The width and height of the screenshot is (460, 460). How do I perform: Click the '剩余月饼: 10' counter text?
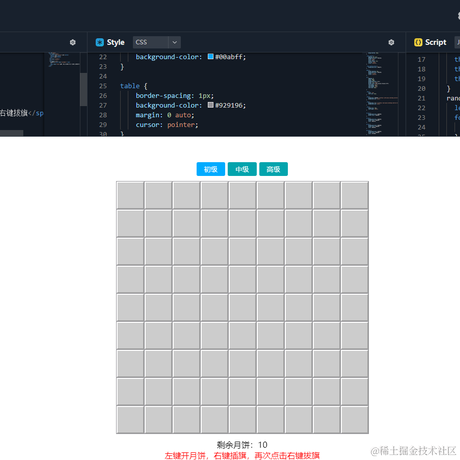click(x=242, y=445)
